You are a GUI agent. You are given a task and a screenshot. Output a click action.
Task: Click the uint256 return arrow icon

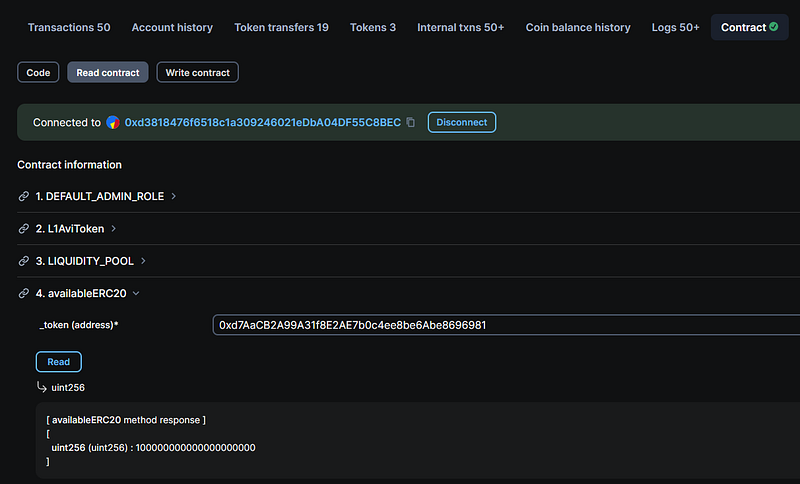point(42,387)
